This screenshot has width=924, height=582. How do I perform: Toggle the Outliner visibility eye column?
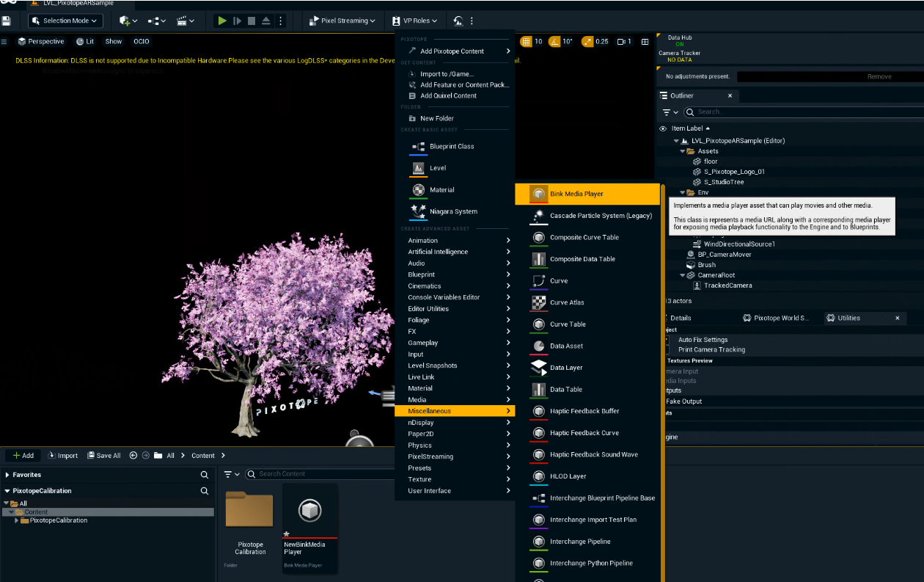tap(663, 128)
